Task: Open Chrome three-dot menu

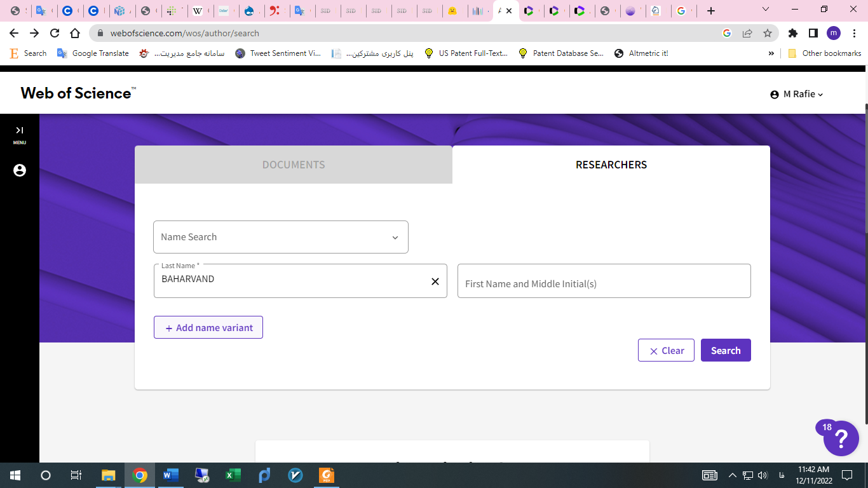Action: 854,33
